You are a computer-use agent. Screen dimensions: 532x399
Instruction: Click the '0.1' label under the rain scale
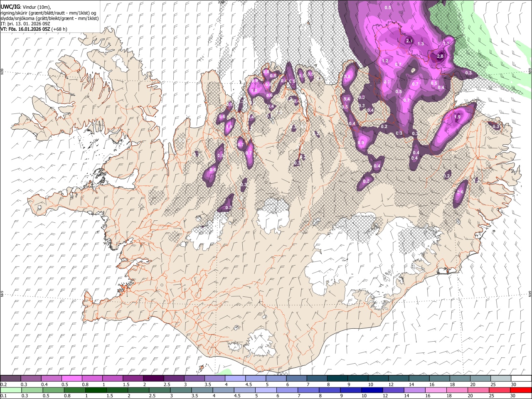(x=3, y=396)
